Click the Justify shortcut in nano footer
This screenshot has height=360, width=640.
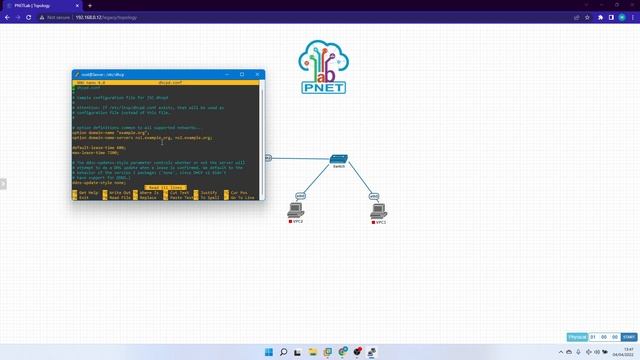(x=206, y=193)
